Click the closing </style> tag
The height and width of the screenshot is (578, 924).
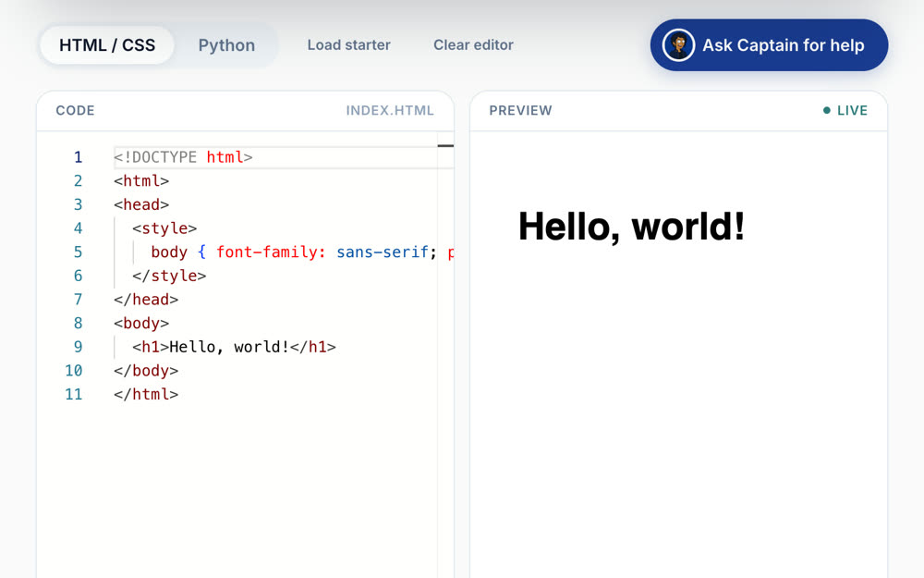tap(169, 276)
